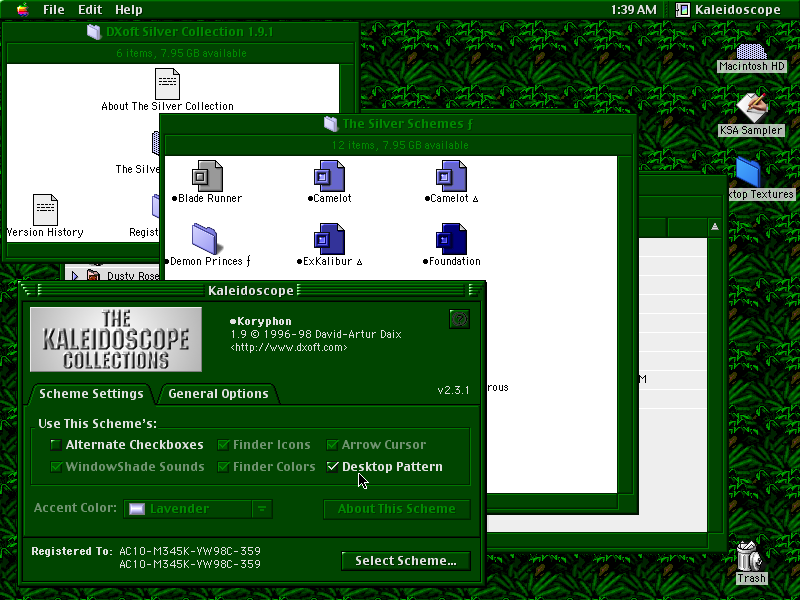
Task: Click the Trash icon on desktop
Action: coord(748,556)
